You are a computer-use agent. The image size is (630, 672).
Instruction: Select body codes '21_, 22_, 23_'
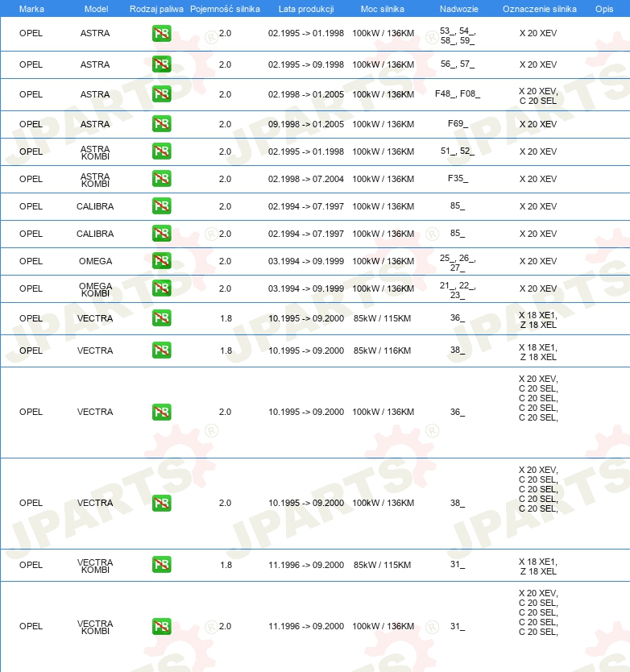(458, 290)
